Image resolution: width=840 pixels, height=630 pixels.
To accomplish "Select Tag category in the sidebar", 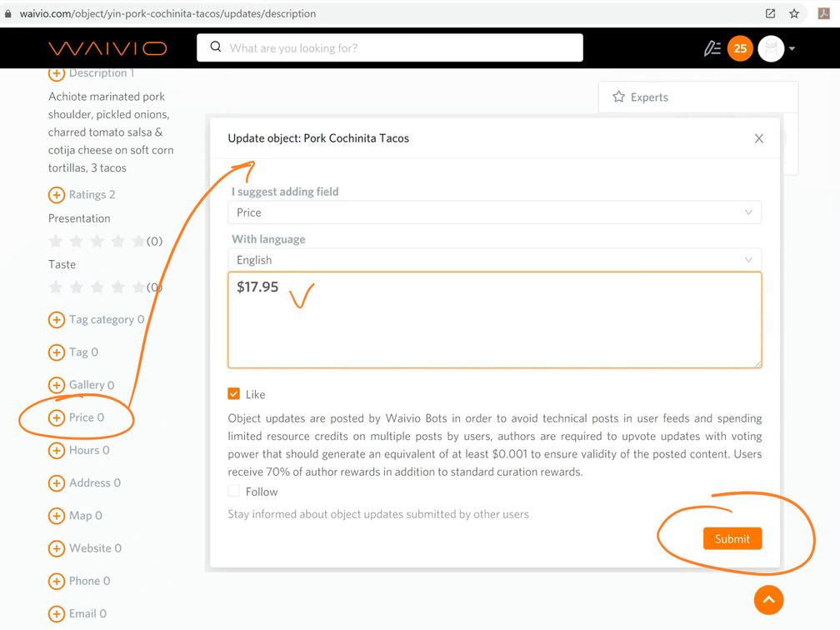I will tap(106, 319).
